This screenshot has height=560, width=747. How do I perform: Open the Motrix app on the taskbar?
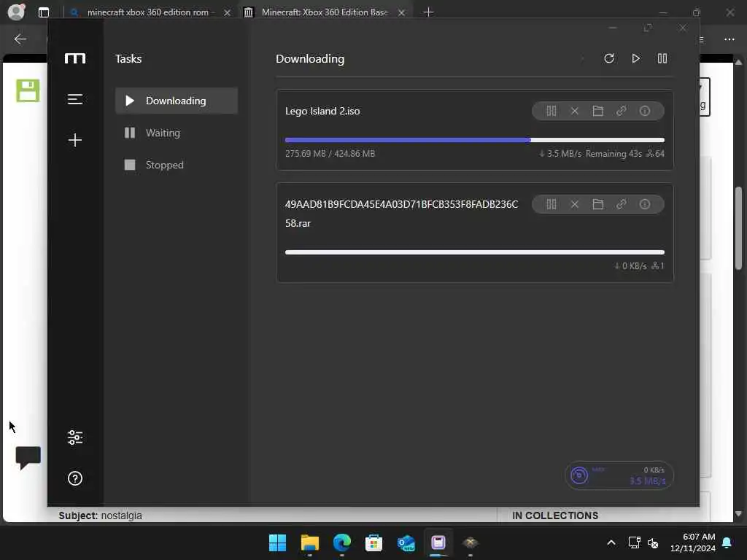[x=438, y=542]
